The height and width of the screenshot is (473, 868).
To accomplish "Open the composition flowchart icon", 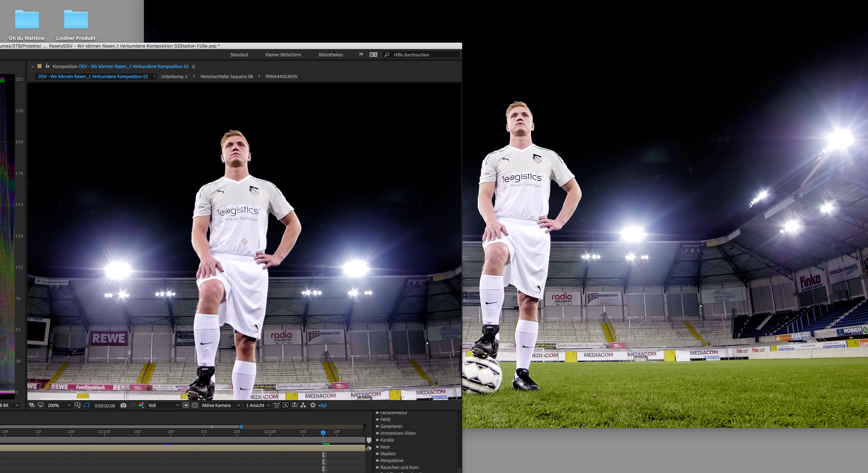I will 303,405.
